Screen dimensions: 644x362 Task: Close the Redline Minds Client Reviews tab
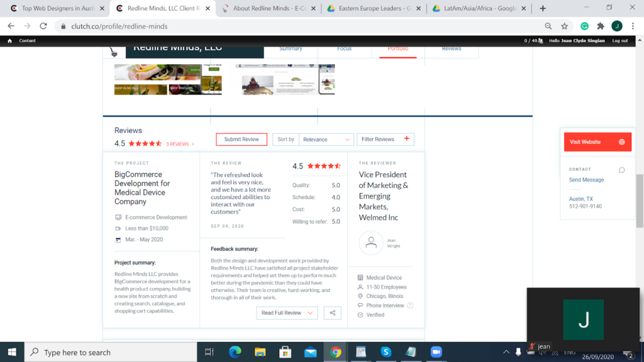click(x=208, y=8)
